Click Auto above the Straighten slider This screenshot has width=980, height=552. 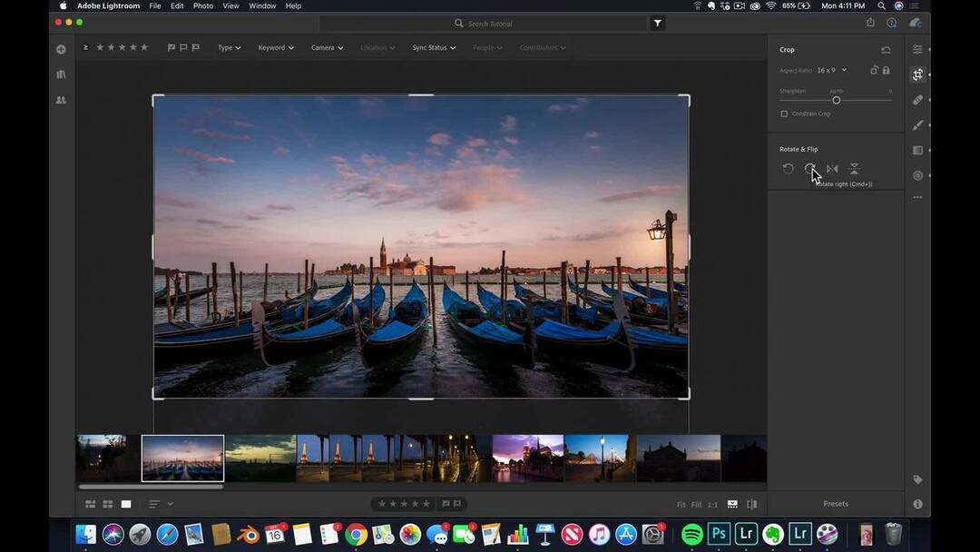(x=837, y=92)
